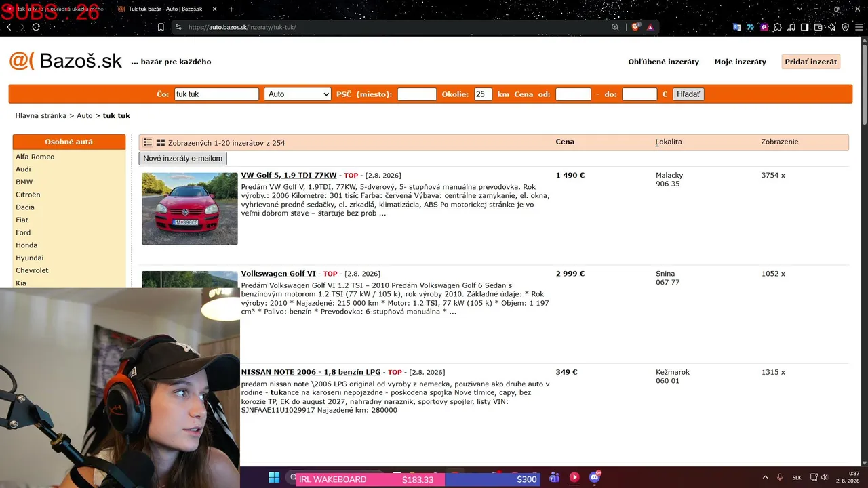Viewport: 868px width, 488px height.
Task: Open the 7TV extension icon
Action: pyautogui.click(x=751, y=27)
